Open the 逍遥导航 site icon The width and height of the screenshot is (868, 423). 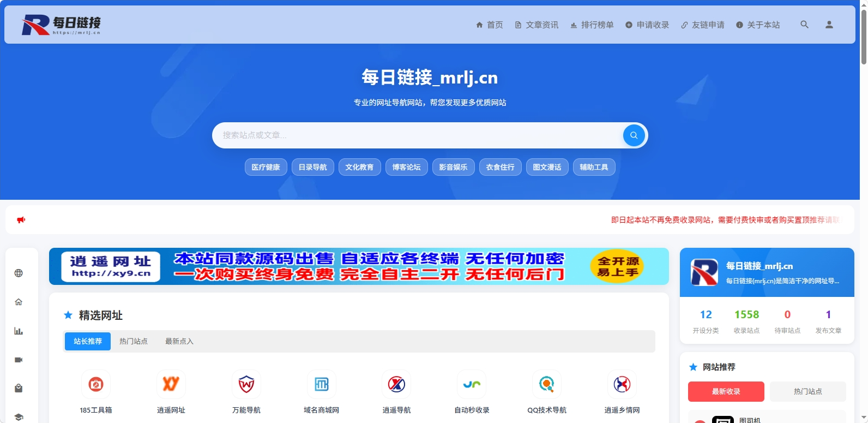397,384
